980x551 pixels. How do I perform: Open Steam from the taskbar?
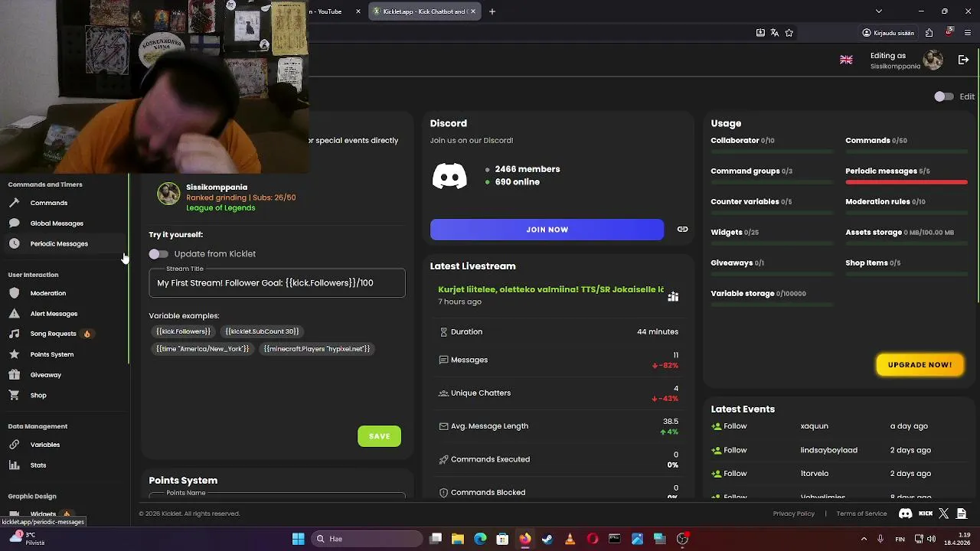[547, 539]
